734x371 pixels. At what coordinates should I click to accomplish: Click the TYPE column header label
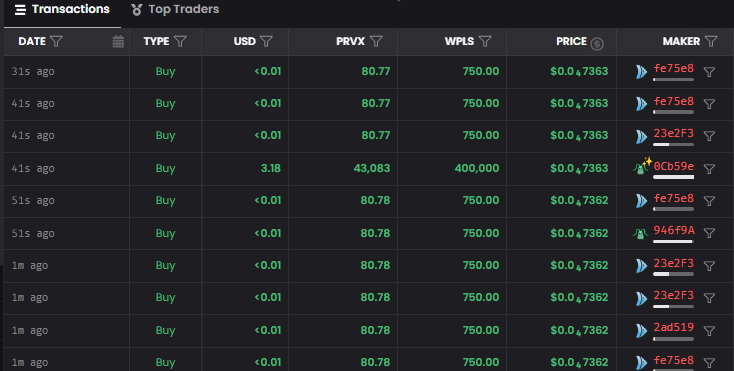[x=156, y=41]
